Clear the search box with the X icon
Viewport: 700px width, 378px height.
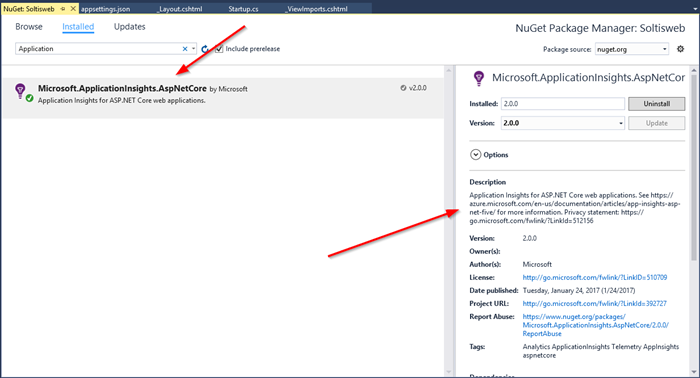pos(185,49)
